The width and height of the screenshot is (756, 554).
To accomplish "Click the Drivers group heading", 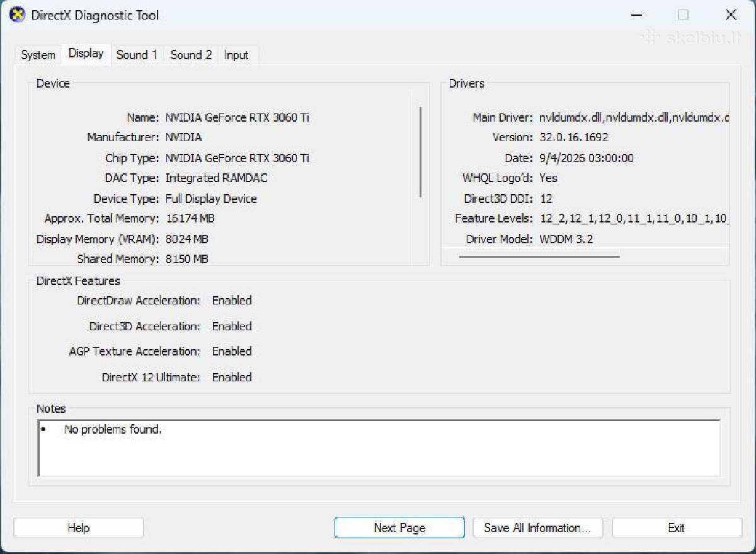I will pos(467,84).
